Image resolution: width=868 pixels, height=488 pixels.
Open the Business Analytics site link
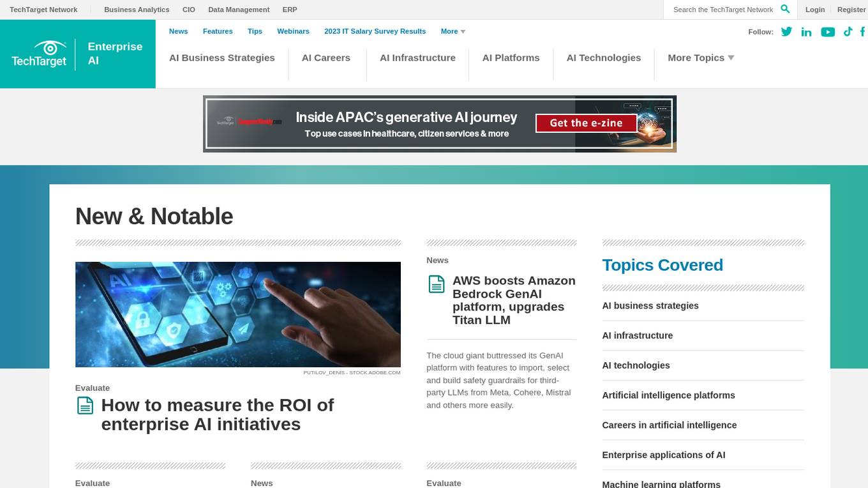(x=137, y=10)
